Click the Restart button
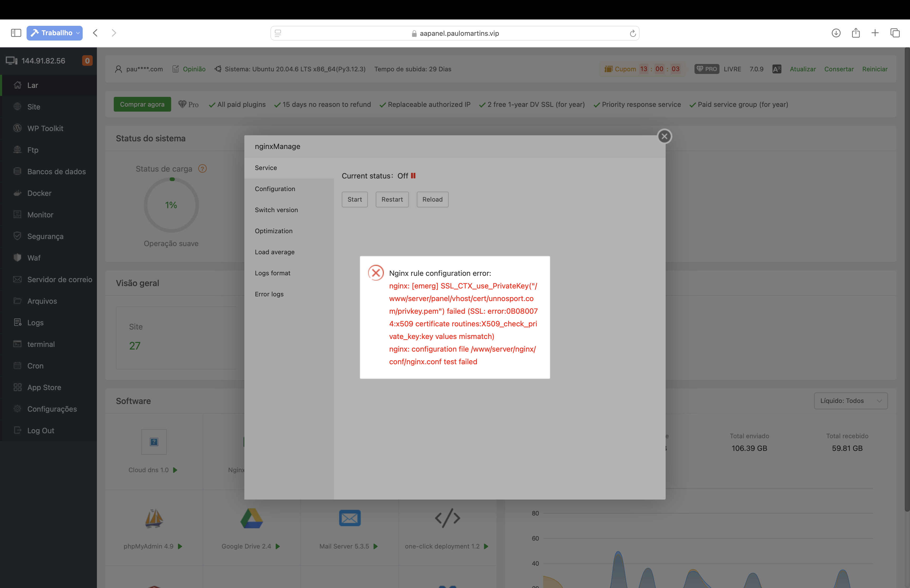 tap(392, 199)
